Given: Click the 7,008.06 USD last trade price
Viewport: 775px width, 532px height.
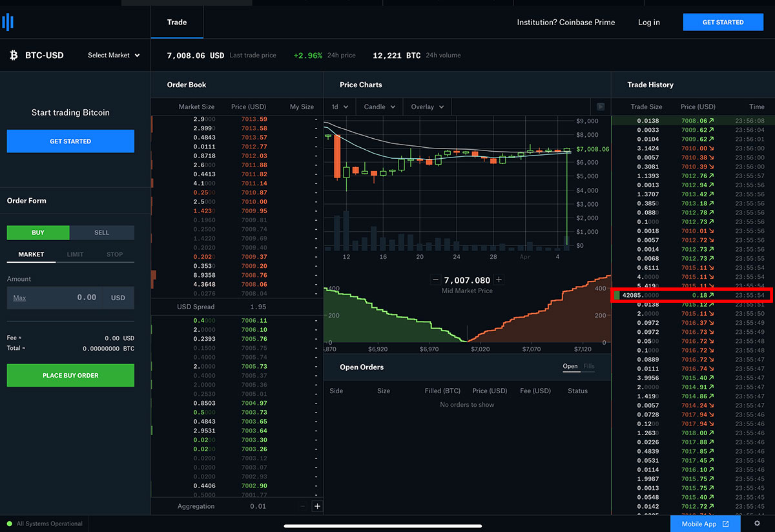Looking at the screenshot, I should (x=196, y=56).
